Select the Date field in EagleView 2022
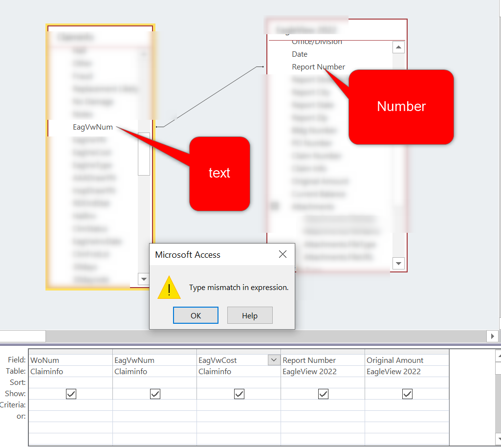 tap(300, 54)
